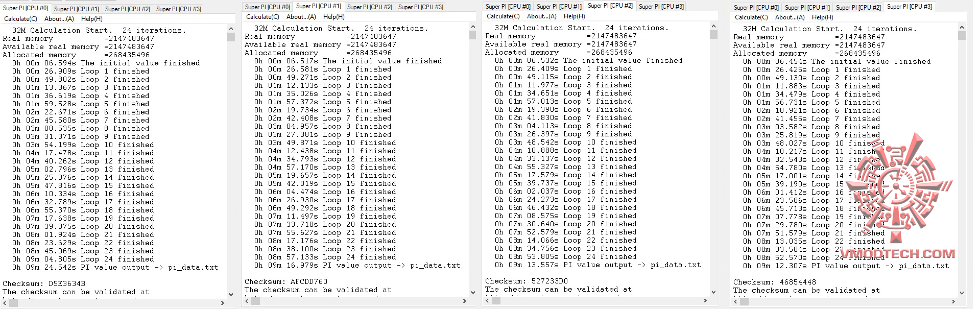
Task: Click scroll-down arrow in the 527233D0 window
Action: [713, 292]
